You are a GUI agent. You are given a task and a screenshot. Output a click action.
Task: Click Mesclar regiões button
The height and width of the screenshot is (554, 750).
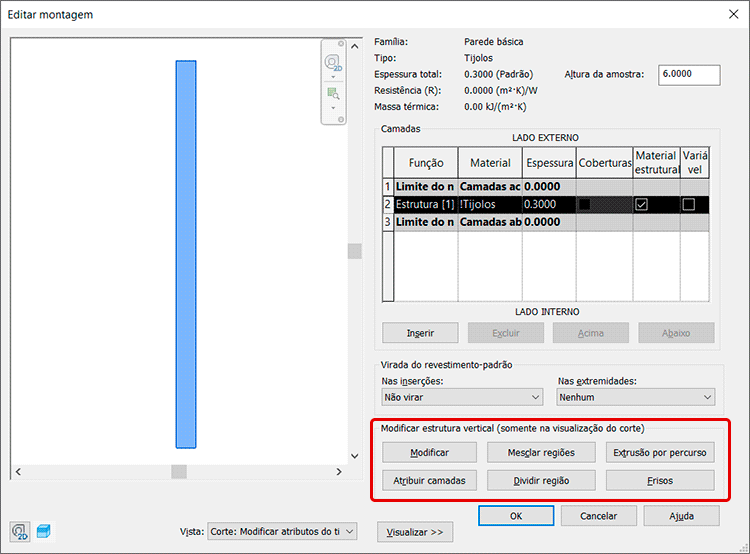tap(541, 453)
